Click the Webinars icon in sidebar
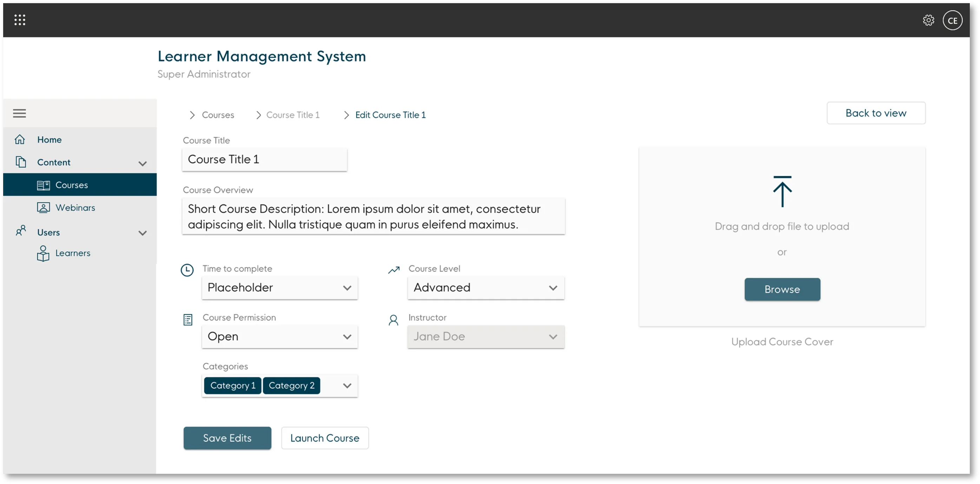The height and width of the screenshot is (484, 980). pyautogui.click(x=44, y=208)
